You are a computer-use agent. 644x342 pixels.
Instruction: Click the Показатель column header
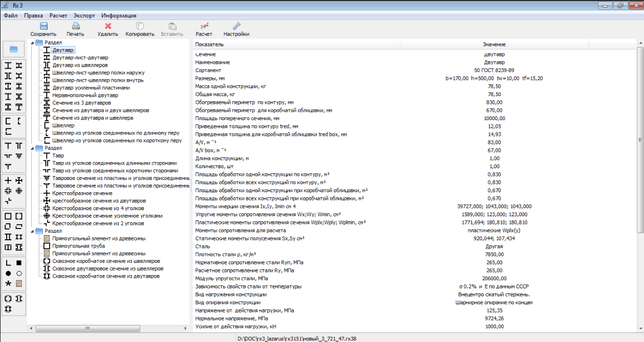point(296,44)
